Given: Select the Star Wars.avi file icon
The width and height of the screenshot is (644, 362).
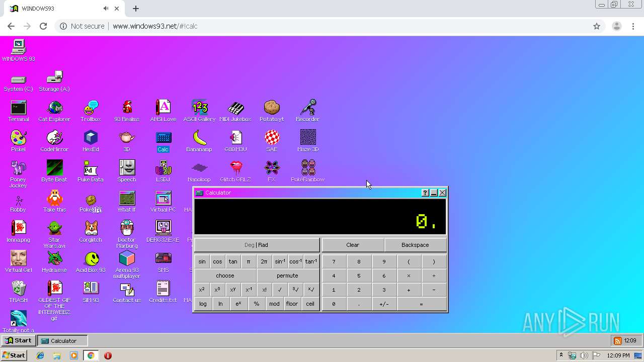Looking at the screenshot, I should (x=54, y=234).
